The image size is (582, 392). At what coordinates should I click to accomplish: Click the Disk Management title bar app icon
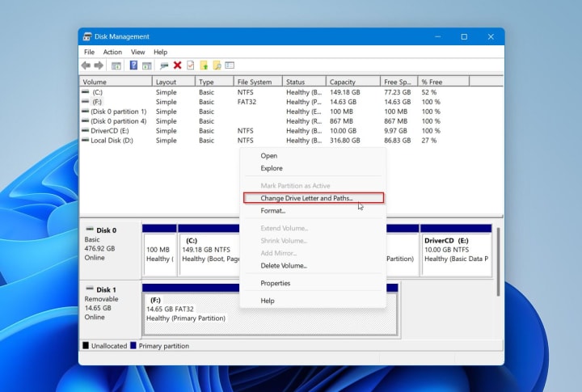(x=87, y=36)
